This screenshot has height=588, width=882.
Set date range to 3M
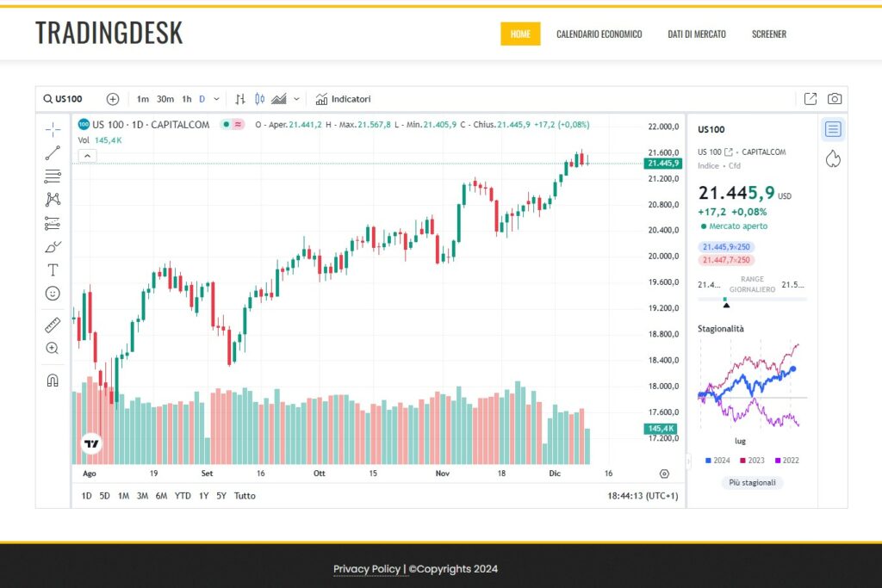click(142, 496)
